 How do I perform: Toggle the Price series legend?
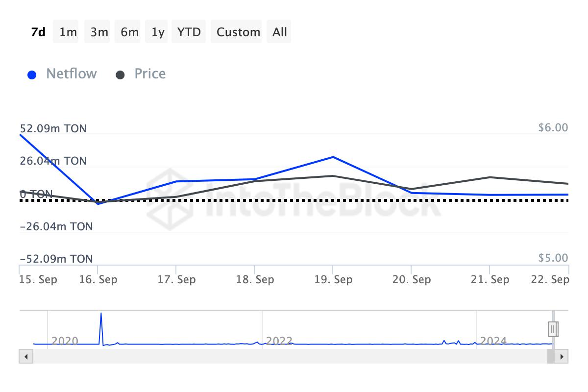coord(150,74)
